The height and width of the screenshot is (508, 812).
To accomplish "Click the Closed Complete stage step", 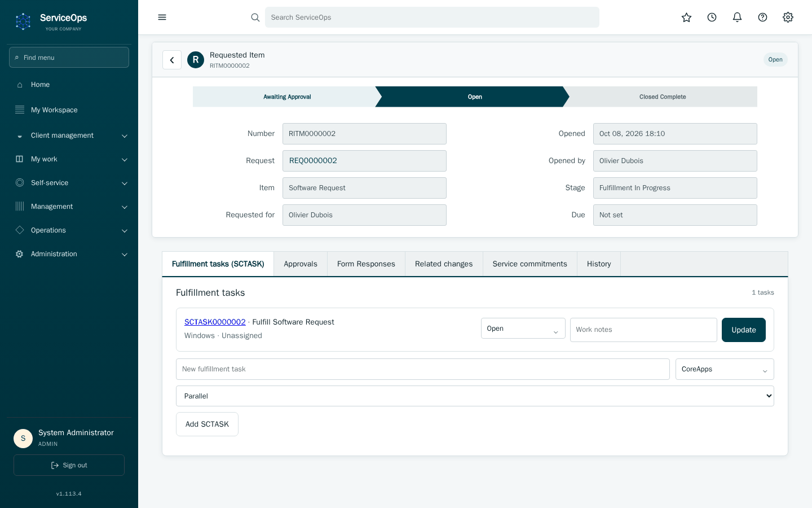I will pos(663,97).
